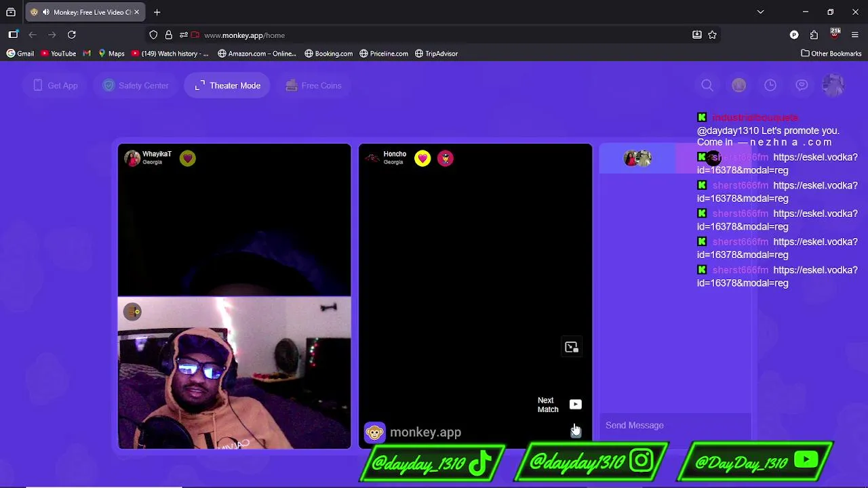Expand the list-all-tabs chevron
Image resolution: width=868 pixels, height=488 pixels.
click(x=760, y=12)
